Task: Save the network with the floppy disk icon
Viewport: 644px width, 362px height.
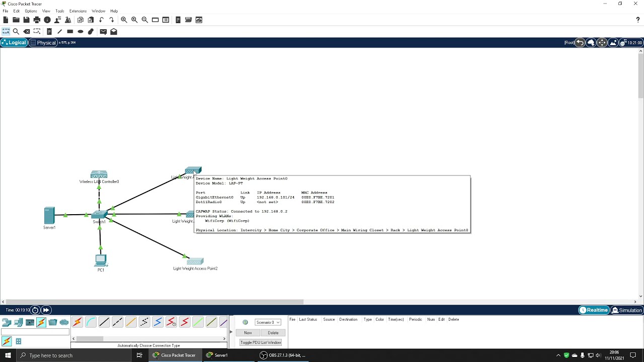Action: pyautogui.click(x=26, y=20)
